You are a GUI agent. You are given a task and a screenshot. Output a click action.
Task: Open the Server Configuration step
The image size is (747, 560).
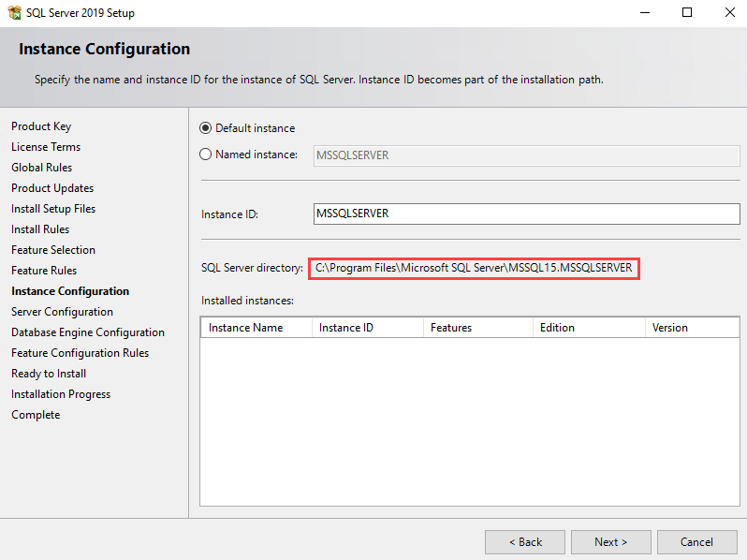click(x=63, y=312)
